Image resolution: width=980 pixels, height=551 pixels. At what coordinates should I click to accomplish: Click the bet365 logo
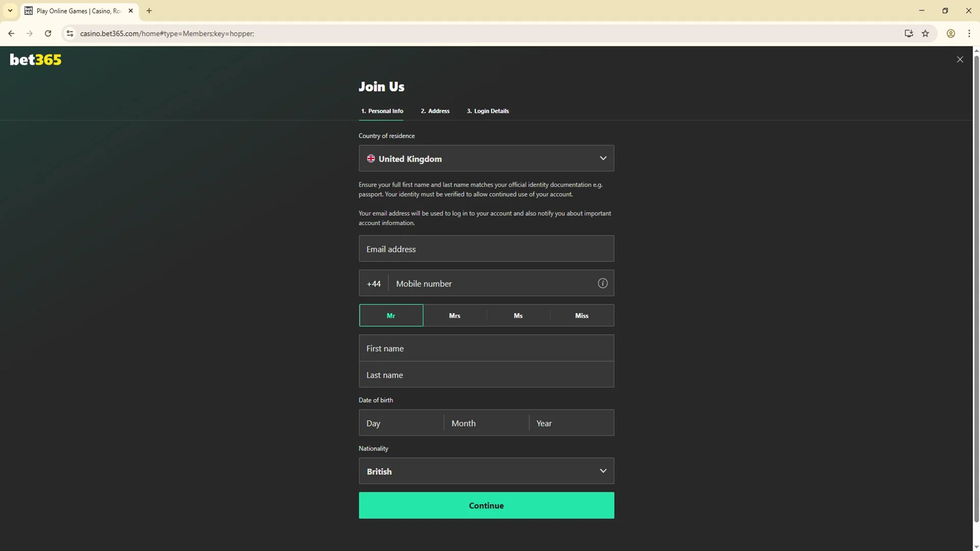click(35, 60)
